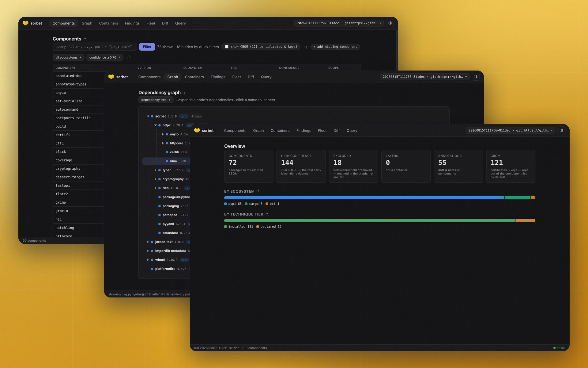Expand the wheel 0.46.3 node
The image size is (588, 368).
point(148,260)
